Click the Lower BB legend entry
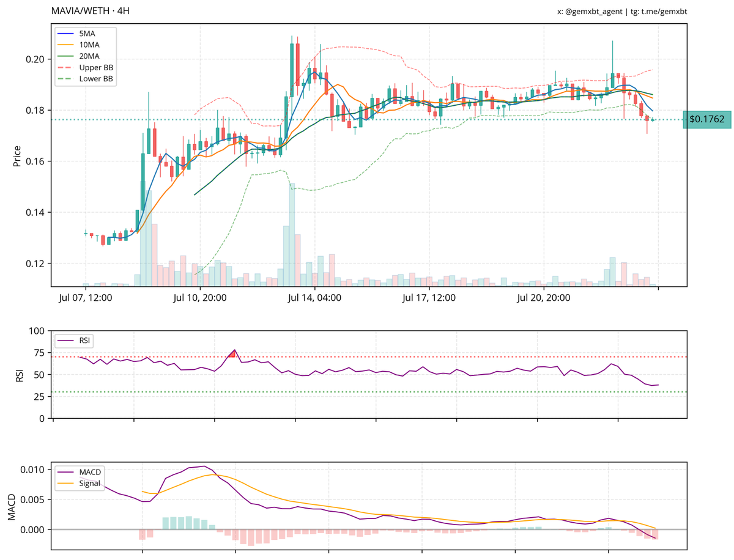 coord(86,79)
